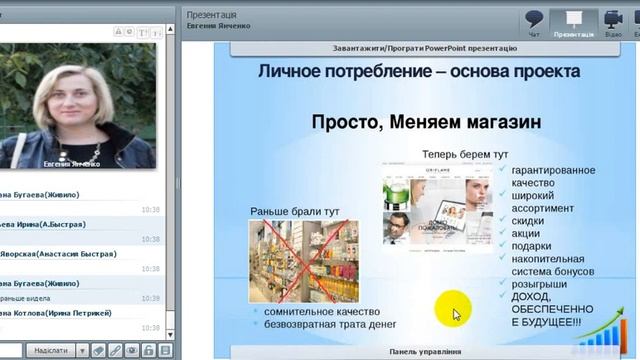The image size is (640, 360).
Task: Click bullet "безвозвратная трата денег"
Action: tap(330, 324)
